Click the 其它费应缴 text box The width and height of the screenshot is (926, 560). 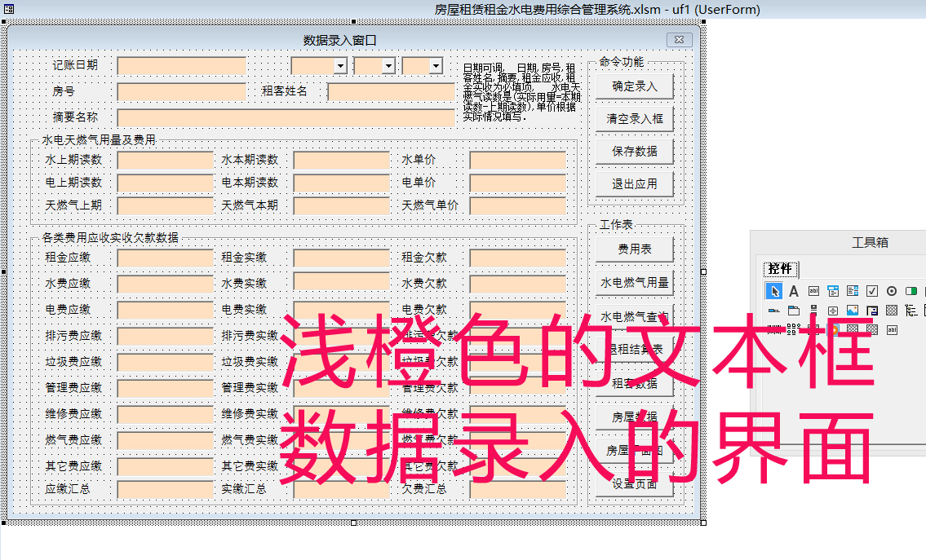click(x=166, y=466)
